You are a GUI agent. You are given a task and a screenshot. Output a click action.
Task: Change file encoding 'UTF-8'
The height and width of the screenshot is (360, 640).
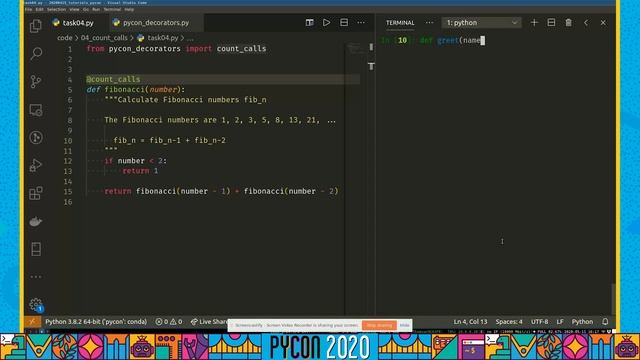pyautogui.click(x=539, y=322)
